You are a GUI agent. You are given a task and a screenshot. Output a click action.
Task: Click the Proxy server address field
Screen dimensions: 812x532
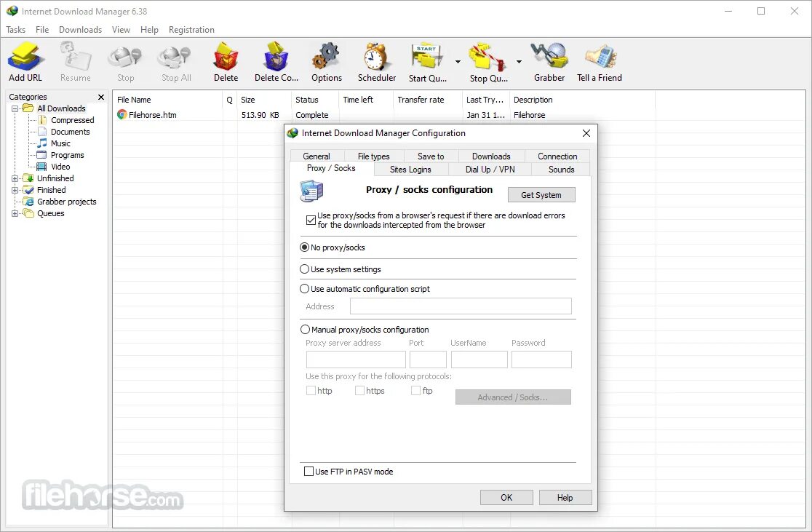pos(356,360)
